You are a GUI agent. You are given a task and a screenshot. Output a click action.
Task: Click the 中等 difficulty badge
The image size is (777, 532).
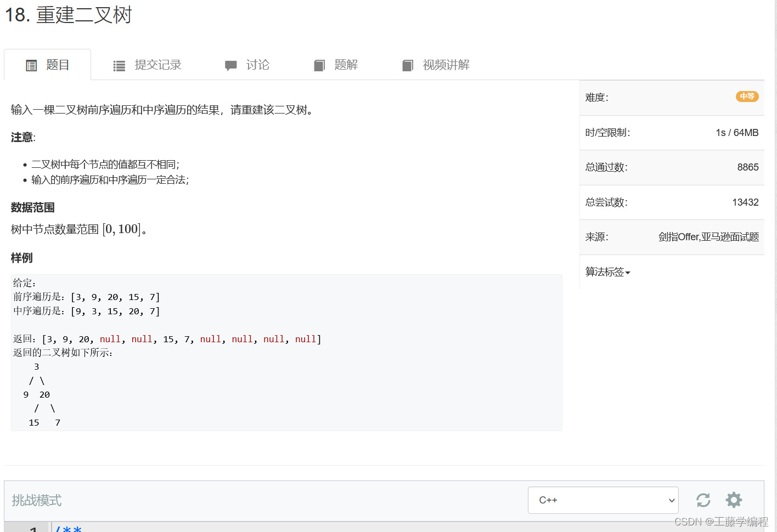pyautogui.click(x=747, y=96)
